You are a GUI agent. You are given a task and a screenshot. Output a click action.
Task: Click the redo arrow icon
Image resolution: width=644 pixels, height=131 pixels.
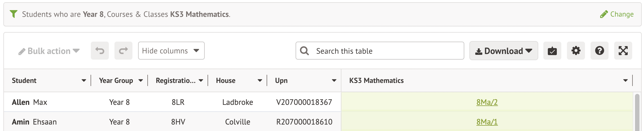pos(123,51)
